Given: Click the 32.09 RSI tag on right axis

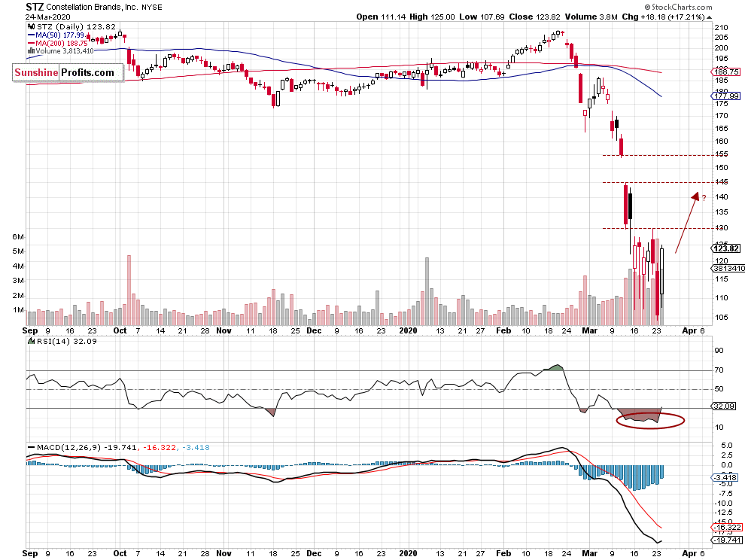Looking at the screenshot, I should click(724, 406).
